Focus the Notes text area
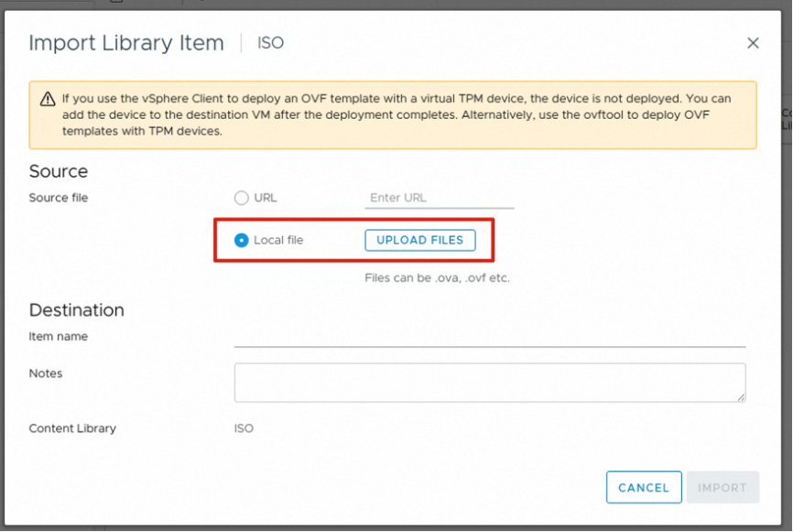This screenshot has height=532, width=793. [x=489, y=382]
